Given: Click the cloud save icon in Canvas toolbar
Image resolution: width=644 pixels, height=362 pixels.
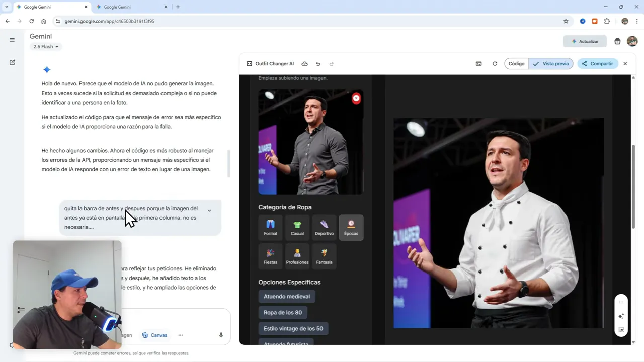Looking at the screenshot, I should (x=304, y=64).
